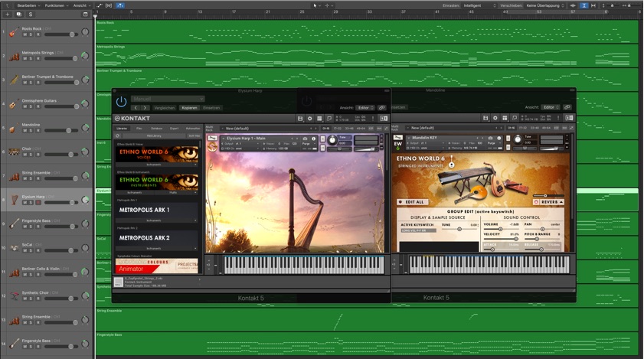
Task: Record-enable the Berliner Trumpet & Trombone track
Action: pyautogui.click(x=38, y=83)
